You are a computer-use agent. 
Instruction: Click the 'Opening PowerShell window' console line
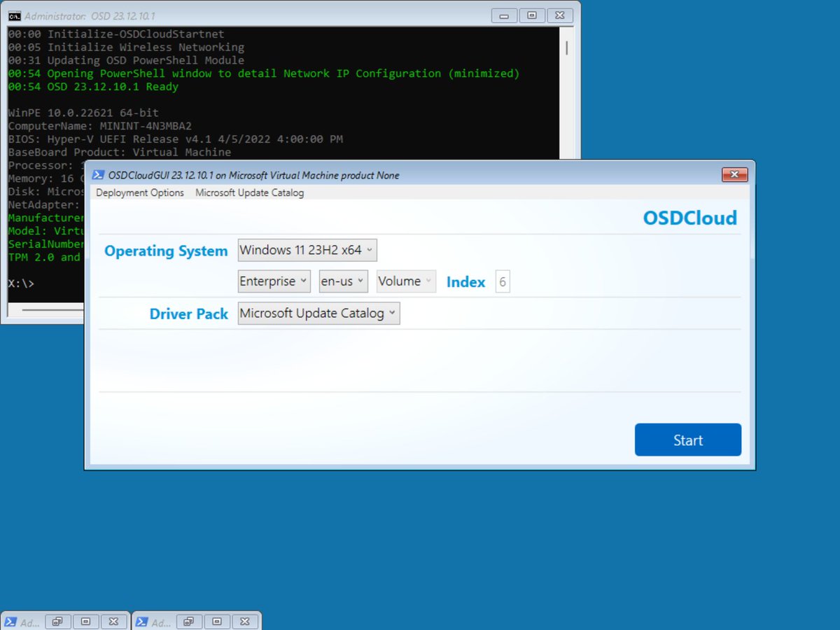(x=264, y=73)
